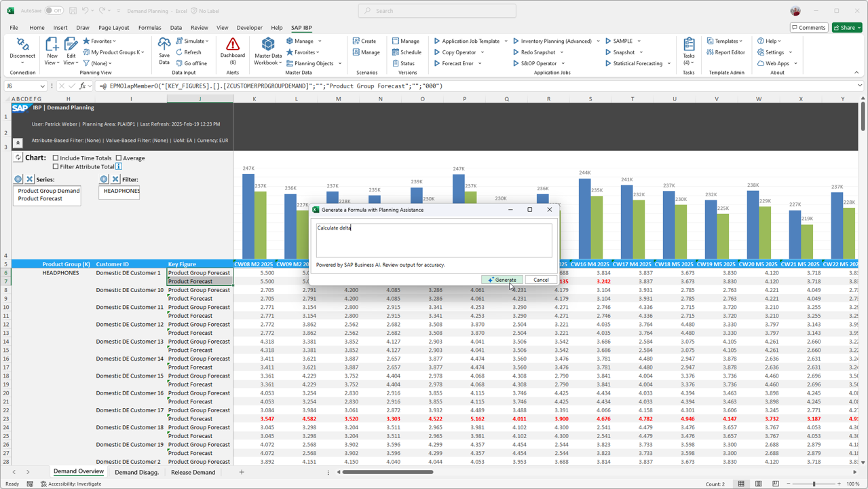Click the Refresh data icon
Image resolution: width=868 pixels, height=489 pixels.
tap(189, 52)
